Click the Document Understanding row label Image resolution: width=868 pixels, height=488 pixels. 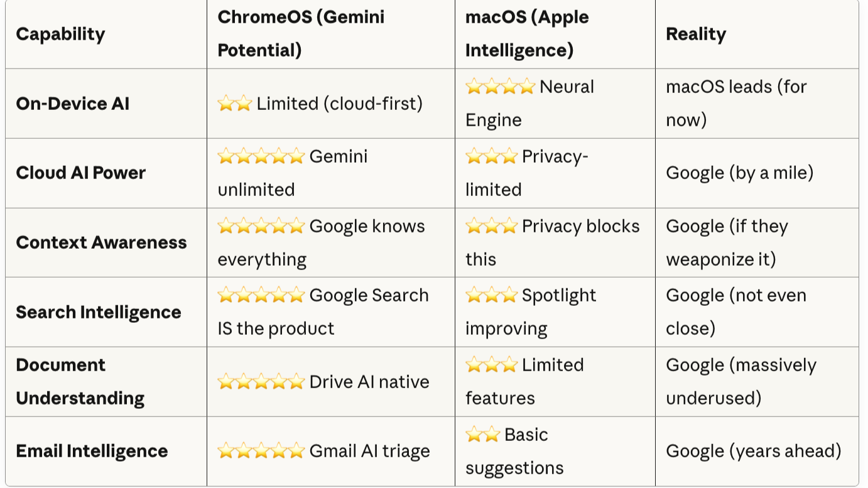80,381
